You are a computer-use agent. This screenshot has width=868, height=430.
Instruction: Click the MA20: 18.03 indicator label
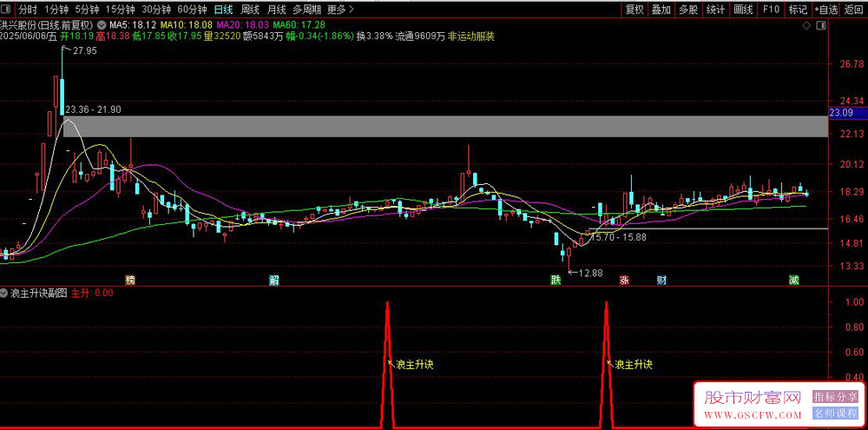242,25
